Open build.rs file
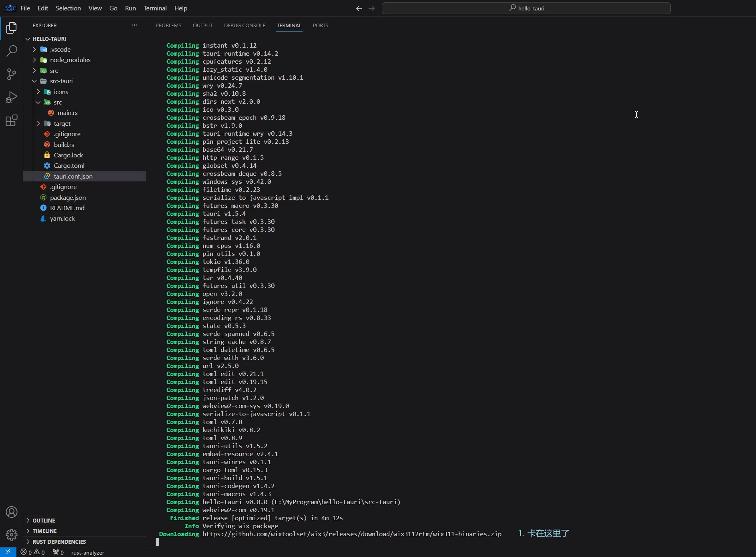The height and width of the screenshot is (557, 756). (x=64, y=145)
